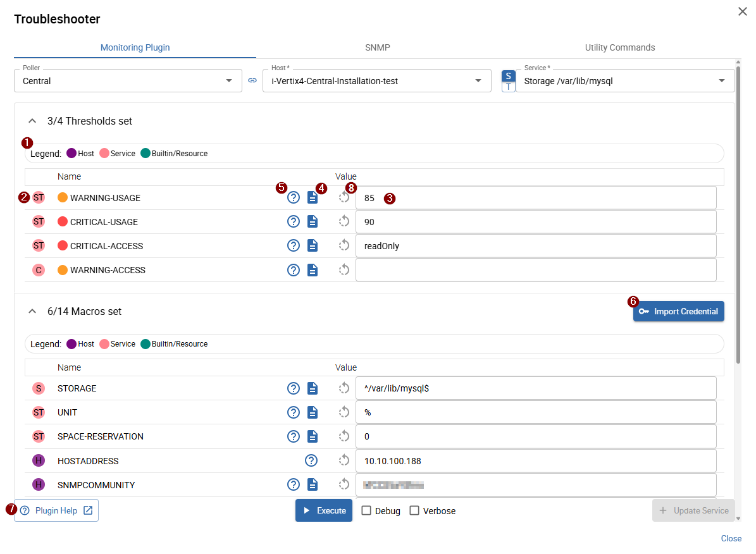This screenshot has width=756, height=554.
Task: Open the Host dropdown list
Action: coord(478,81)
